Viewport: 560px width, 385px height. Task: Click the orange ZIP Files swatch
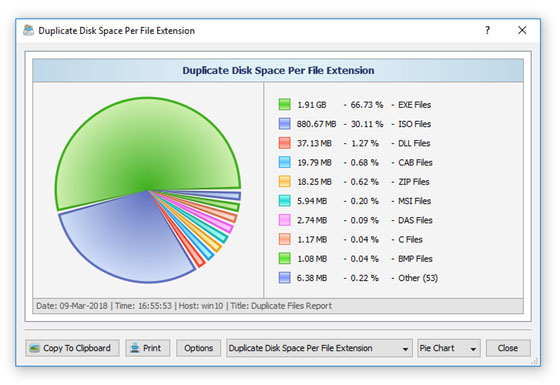(x=285, y=181)
